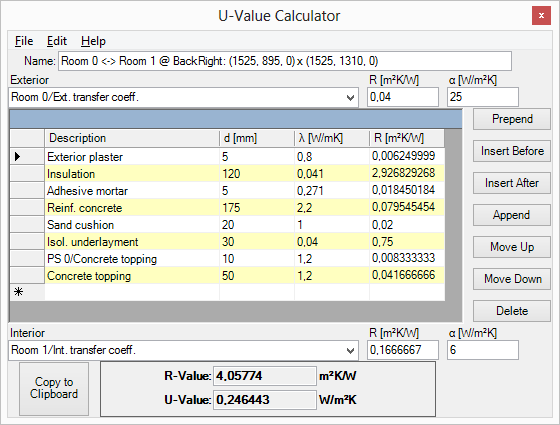Viewport: 560px width, 425px height.
Task: Open the Help menu
Action: pos(93,41)
